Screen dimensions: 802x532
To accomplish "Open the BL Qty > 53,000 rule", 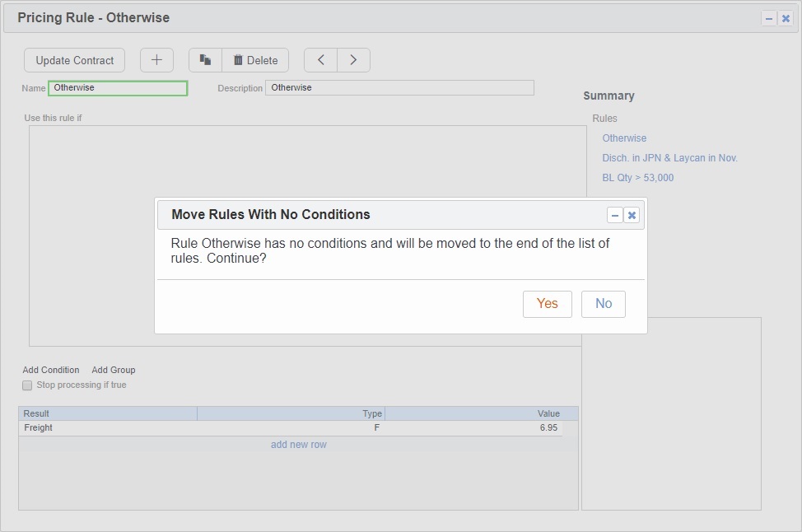I will [638, 176].
